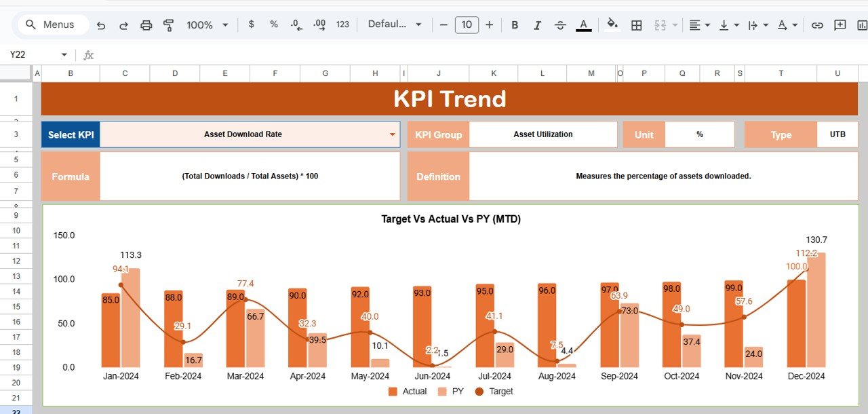Click the more formats 123 menu
868x414 pixels.
click(x=342, y=24)
